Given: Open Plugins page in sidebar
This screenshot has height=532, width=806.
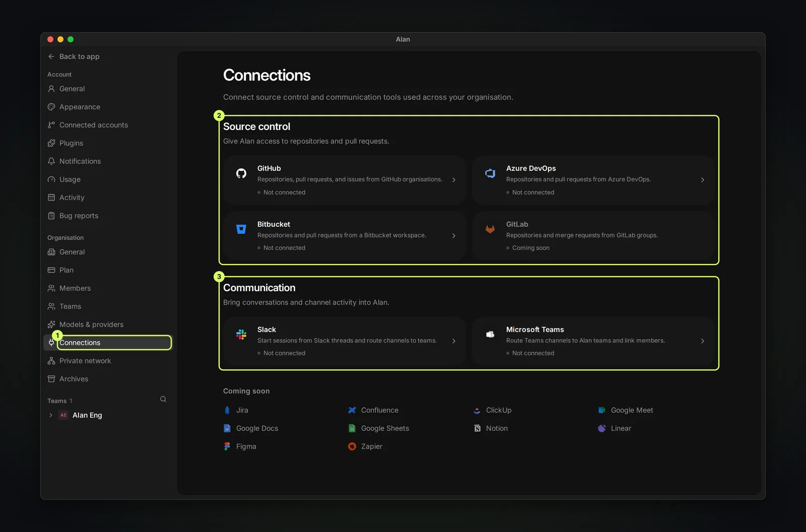Looking at the screenshot, I should 108,143.
